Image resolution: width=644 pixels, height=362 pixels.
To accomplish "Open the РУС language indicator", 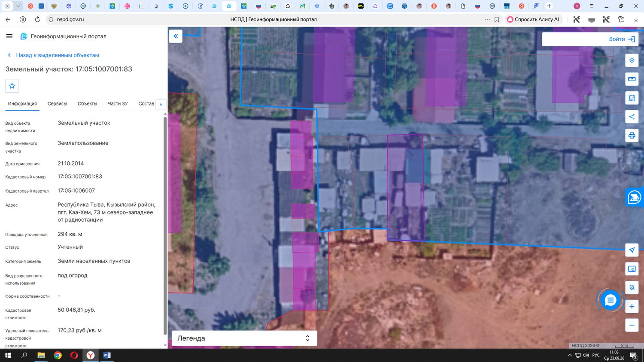I will 596,355.
